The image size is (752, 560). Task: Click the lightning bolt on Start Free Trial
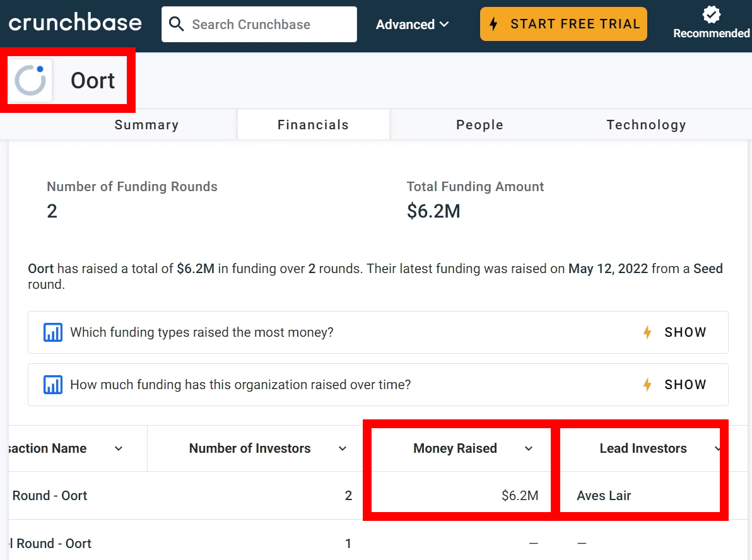(494, 25)
